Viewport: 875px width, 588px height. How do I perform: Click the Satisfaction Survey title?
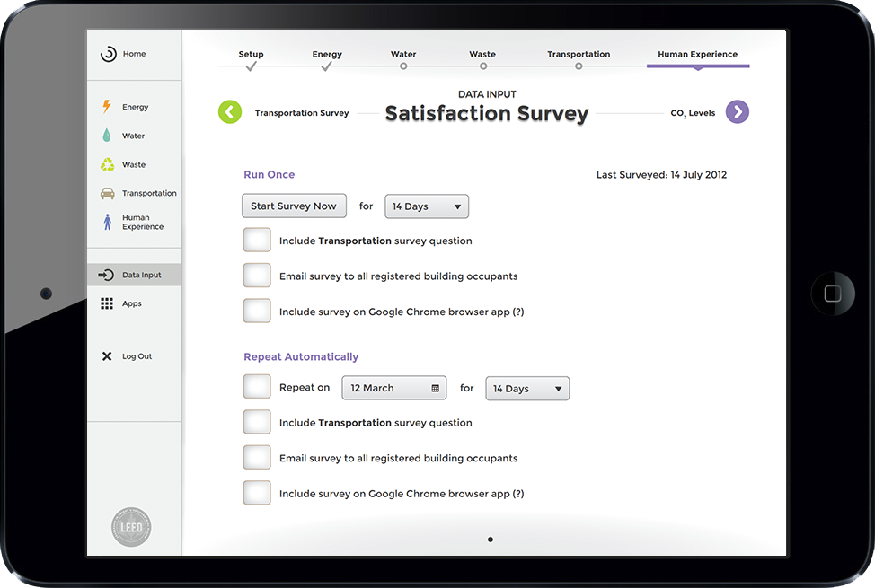pos(487,113)
